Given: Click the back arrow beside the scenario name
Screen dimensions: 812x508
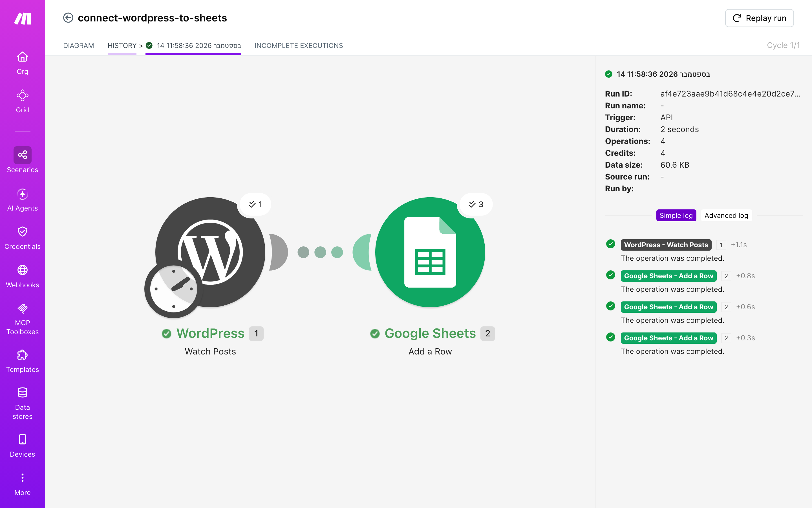Looking at the screenshot, I should tap(68, 18).
